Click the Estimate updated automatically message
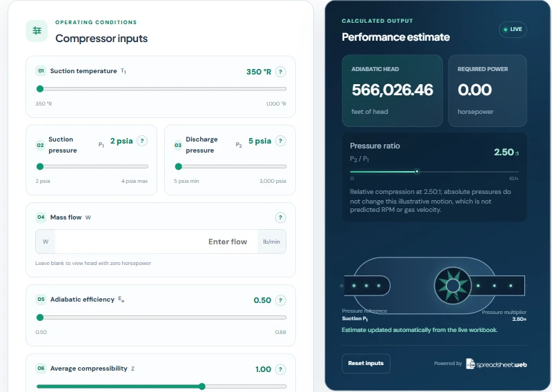This screenshot has height=392, width=552. click(420, 330)
